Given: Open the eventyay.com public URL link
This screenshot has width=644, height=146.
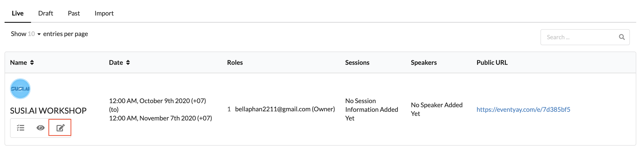Looking at the screenshot, I should (x=523, y=109).
